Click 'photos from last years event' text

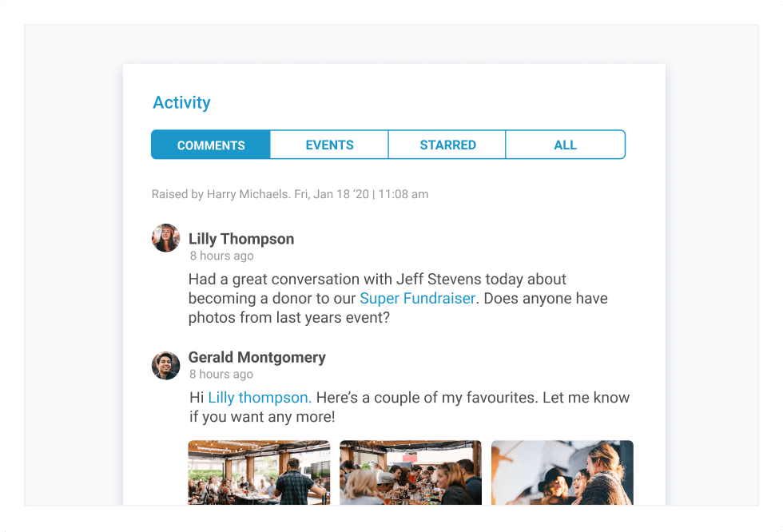pos(289,318)
